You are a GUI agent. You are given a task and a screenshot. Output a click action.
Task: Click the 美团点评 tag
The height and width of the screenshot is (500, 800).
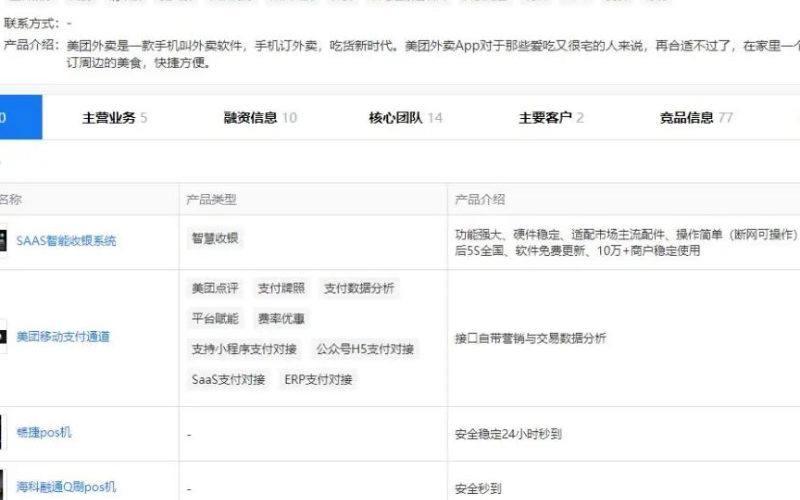215,288
